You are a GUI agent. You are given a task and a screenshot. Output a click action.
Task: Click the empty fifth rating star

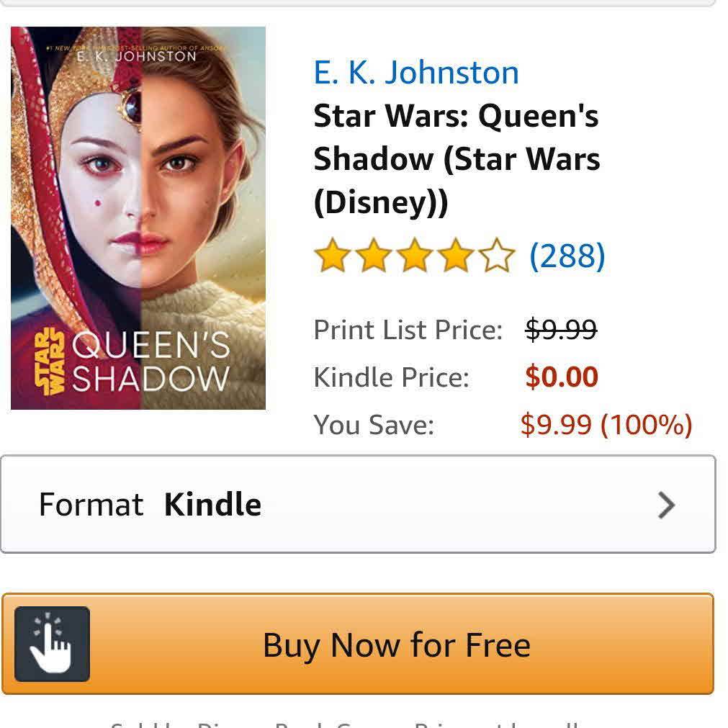pyautogui.click(x=497, y=255)
